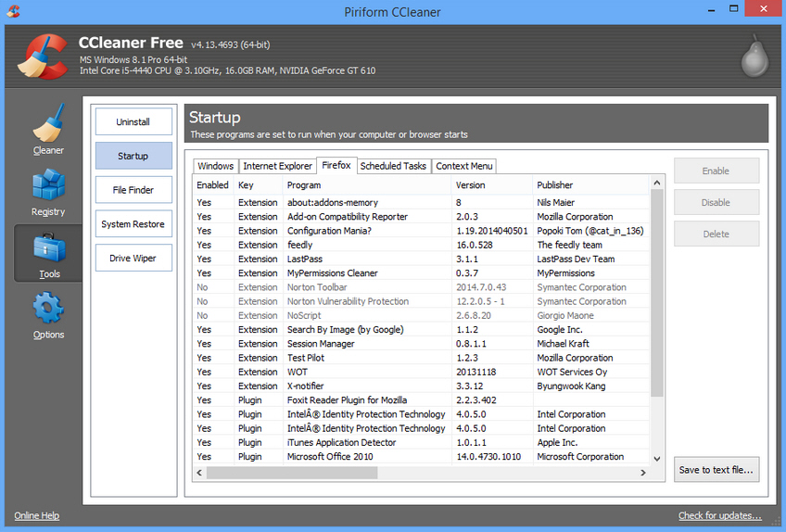The width and height of the screenshot is (786, 532).
Task: Click the vertical scrollbar thumb
Action: tap(657, 293)
